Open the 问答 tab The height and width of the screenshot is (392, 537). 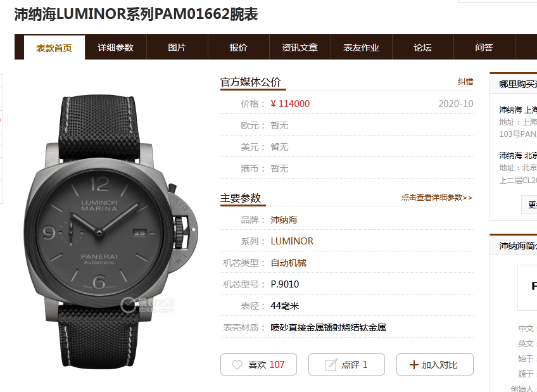484,47
